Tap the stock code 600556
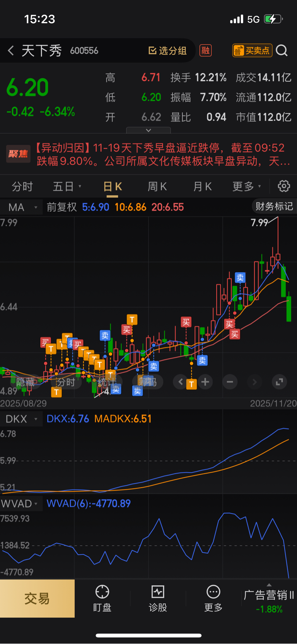This screenshot has width=297, height=644. 84,51
